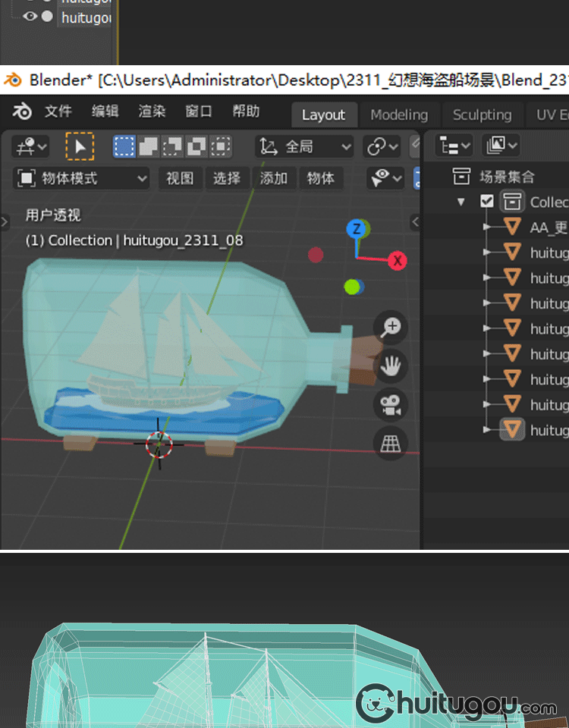This screenshot has height=728, width=569.
Task: Open the 全局 transform orientation dropdown
Action: pos(304,146)
